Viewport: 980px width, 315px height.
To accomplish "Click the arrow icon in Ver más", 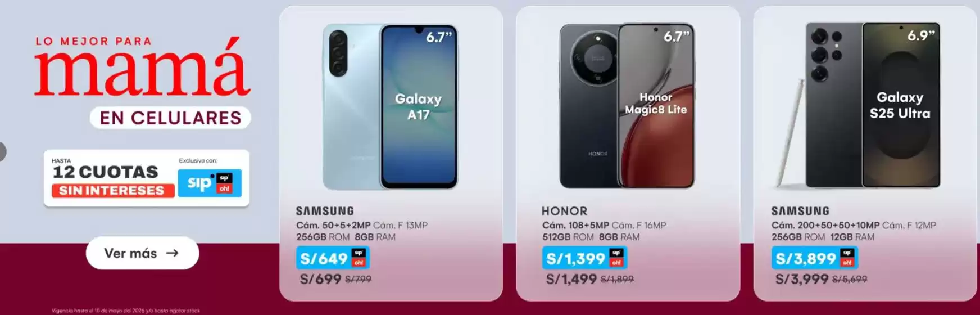I will pyautogui.click(x=173, y=253).
